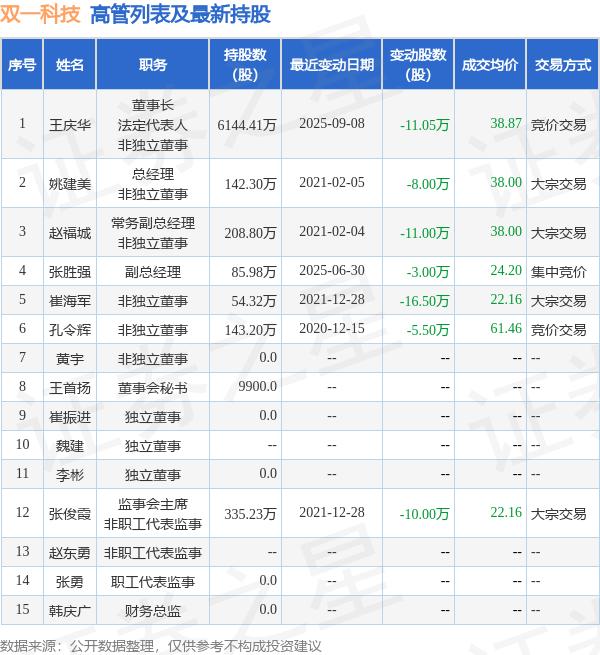Click the 序号 column header
This screenshot has width=600, height=655.
coord(22,65)
